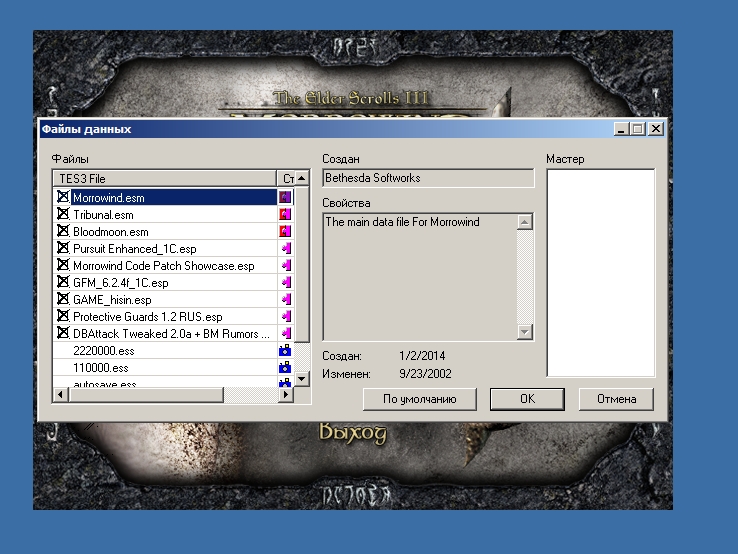Click Выход in the Morrowind launcher
Image resolution: width=738 pixels, height=554 pixels.
click(x=353, y=433)
